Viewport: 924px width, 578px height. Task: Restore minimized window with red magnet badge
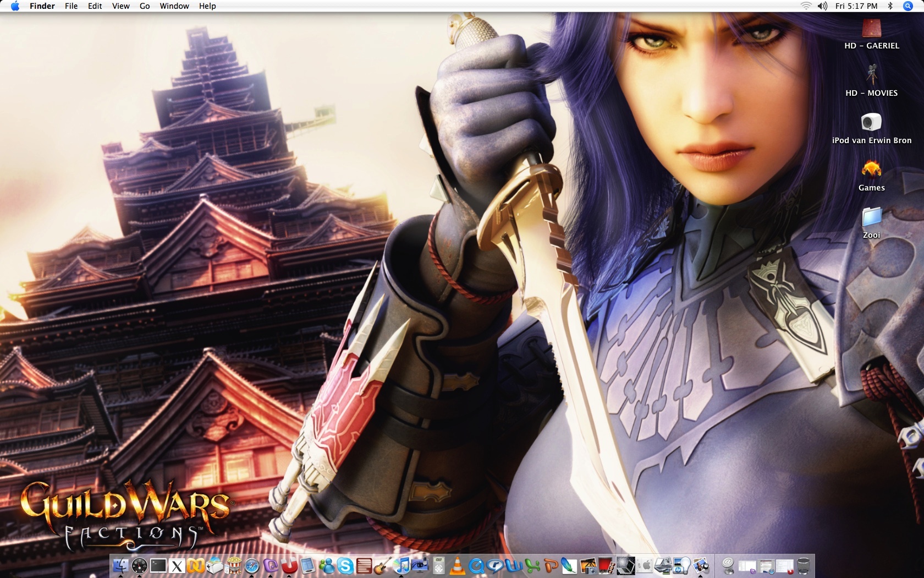point(785,566)
